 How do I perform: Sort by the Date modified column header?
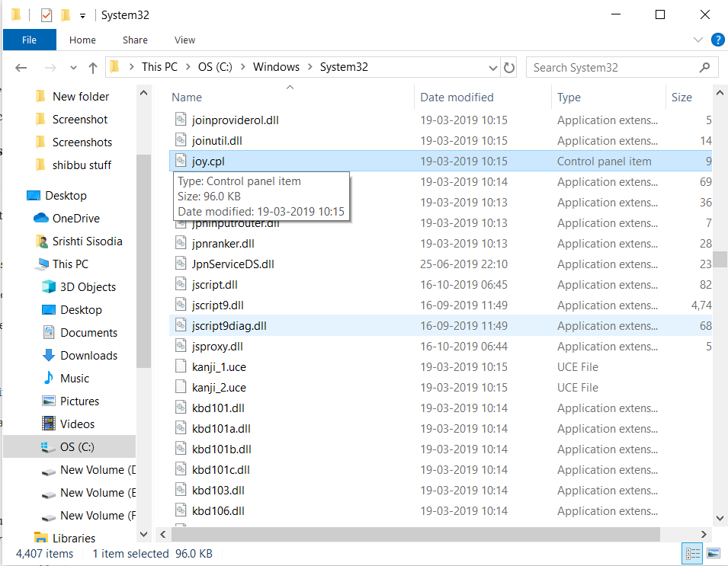(457, 98)
